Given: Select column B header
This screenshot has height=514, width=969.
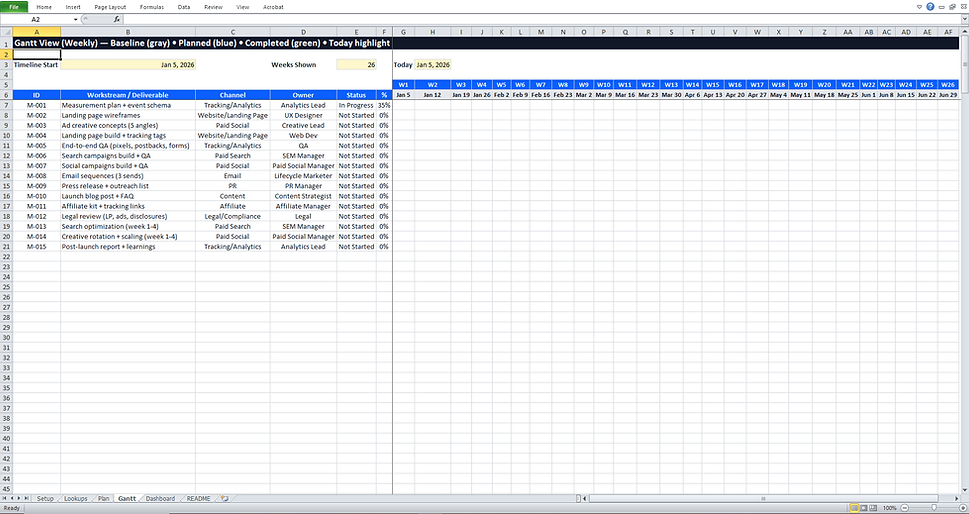Looking at the screenshot, I should tap(128, 32).
